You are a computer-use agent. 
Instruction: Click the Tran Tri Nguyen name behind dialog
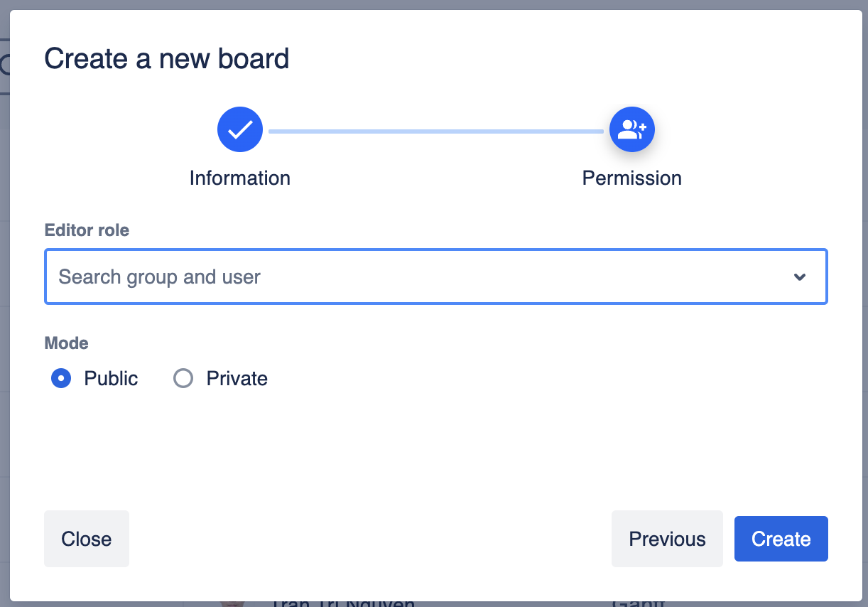[x=342, y=604]
